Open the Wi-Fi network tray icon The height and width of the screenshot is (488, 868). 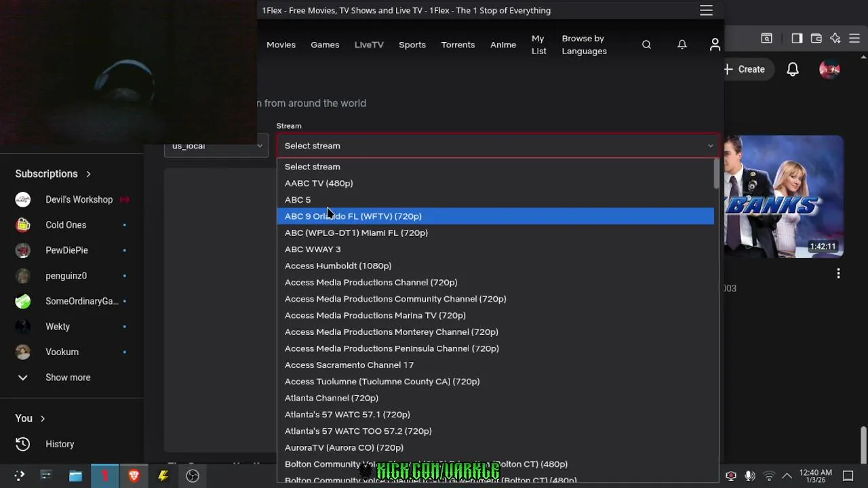click(768, 476)
